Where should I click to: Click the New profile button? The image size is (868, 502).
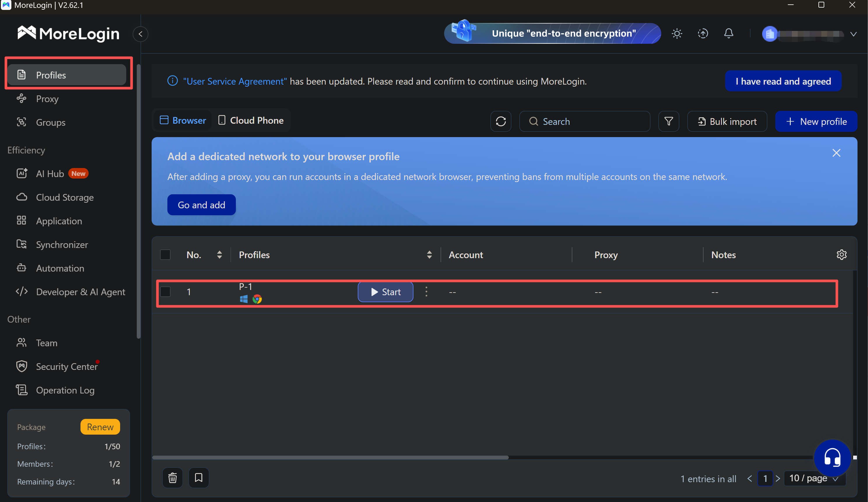click(816, 121)
